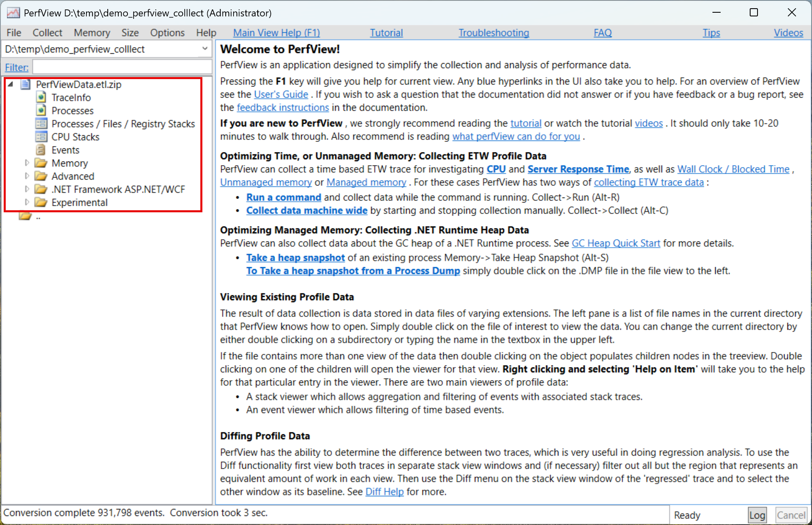
Task: Open the Troubleshooting link
Action: [494, 33]
